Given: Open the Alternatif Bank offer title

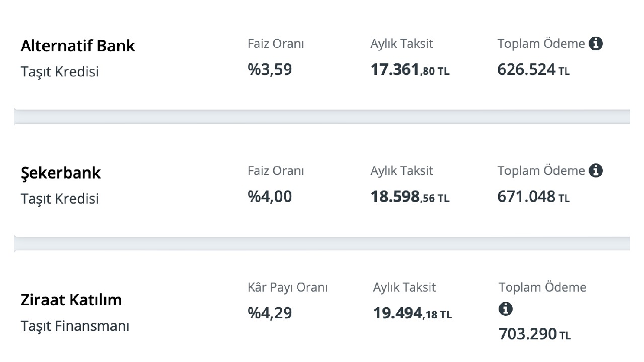Looking at the screenshot, I should click(78, 46).
